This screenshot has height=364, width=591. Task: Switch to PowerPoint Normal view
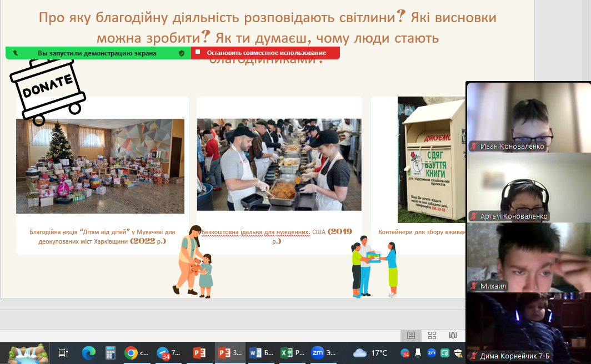[x=411, y=335]
